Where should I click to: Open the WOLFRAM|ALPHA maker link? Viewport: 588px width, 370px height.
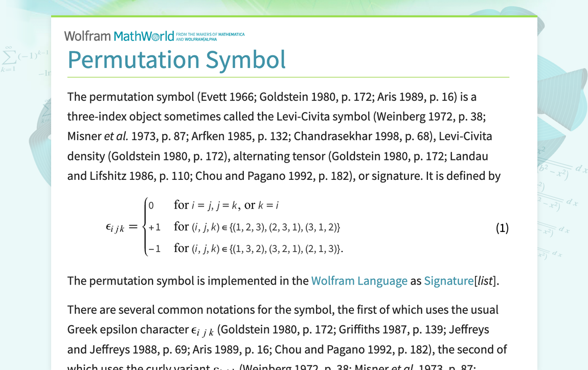[x=201, y=39]
